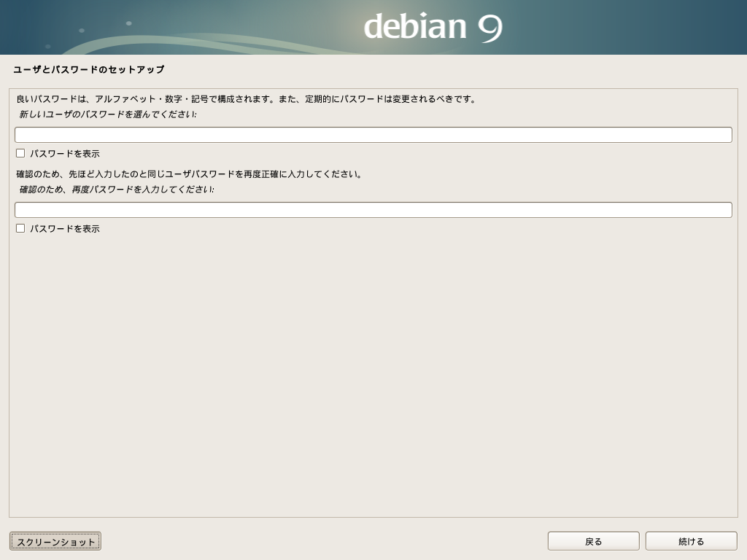Screen dimensions: 747x560
Task: Click the スクリーンショット button
Action: click(x=55, y=542)
